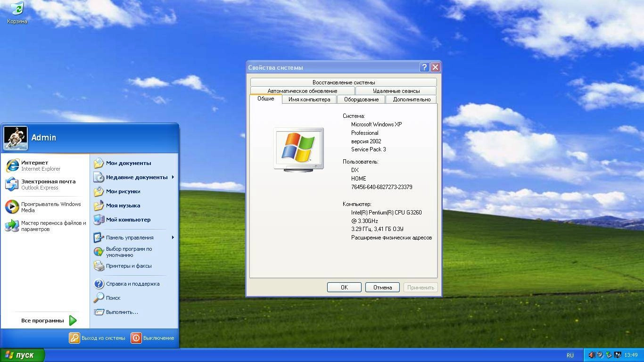Click the Недавние документы icon

point(99,177)
